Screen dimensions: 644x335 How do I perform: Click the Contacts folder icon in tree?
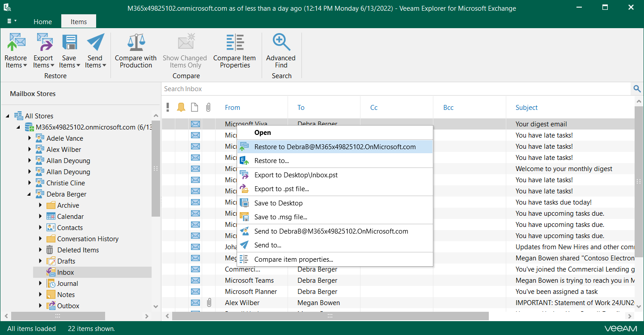click(51, 228)
